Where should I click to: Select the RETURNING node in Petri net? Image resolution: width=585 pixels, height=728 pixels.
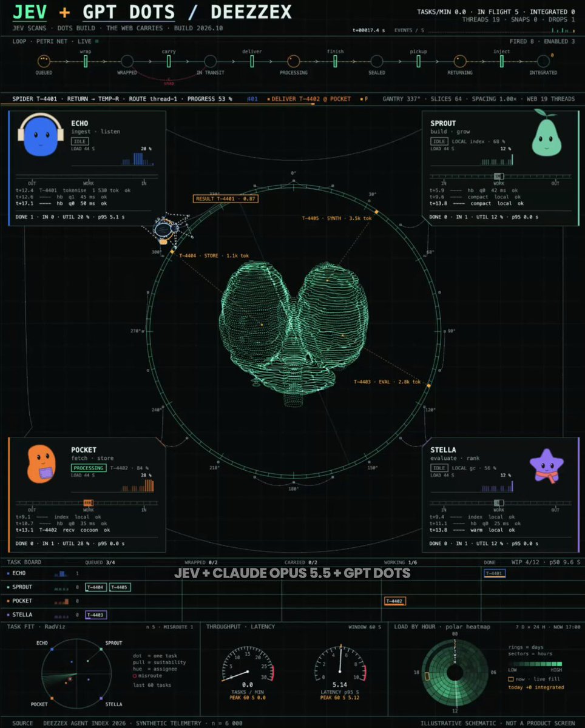459,61
